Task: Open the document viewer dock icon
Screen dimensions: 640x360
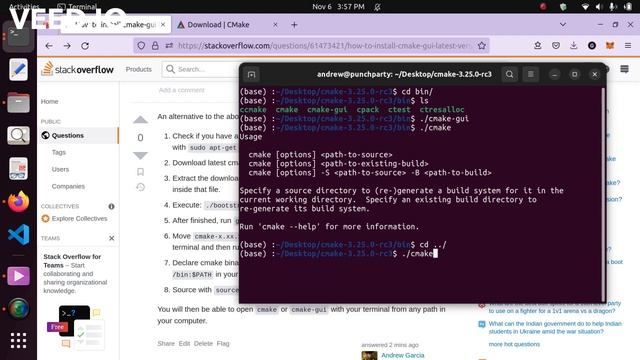Action: pos(18,168)
